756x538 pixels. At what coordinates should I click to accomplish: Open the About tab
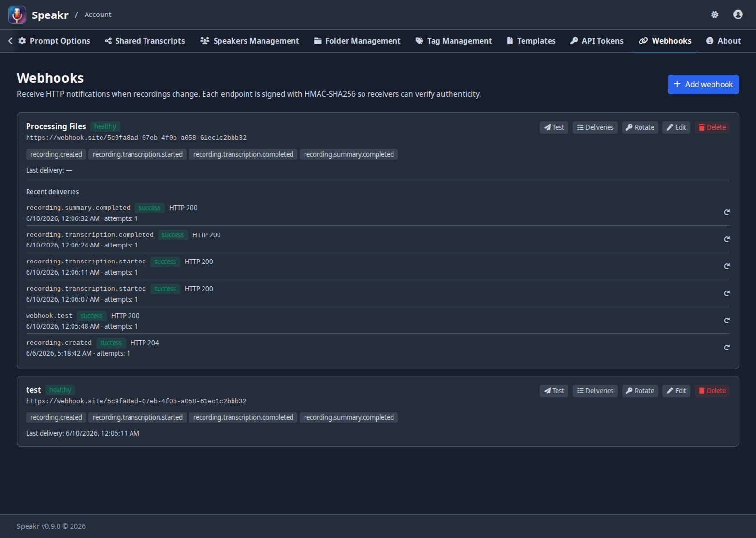coord(724,41)
